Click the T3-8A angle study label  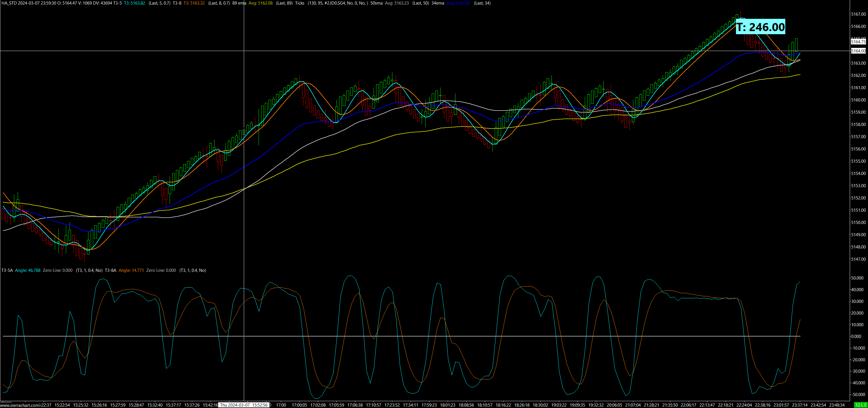point(111,270)
